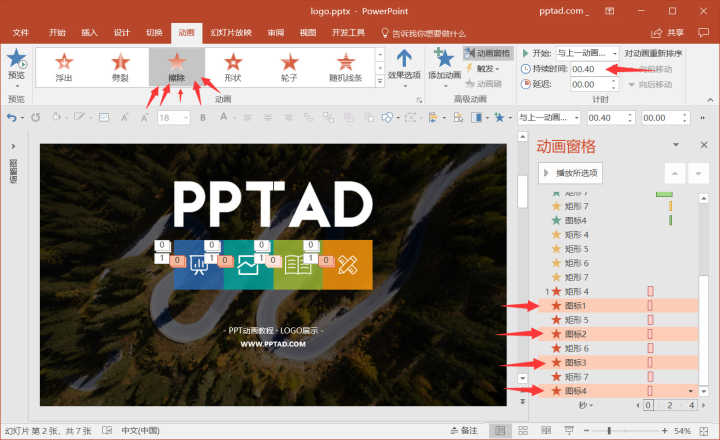Screen dimensions: 720x440
Task: Select the 轮子 wheel animation effect
Action: pos(289,67)
